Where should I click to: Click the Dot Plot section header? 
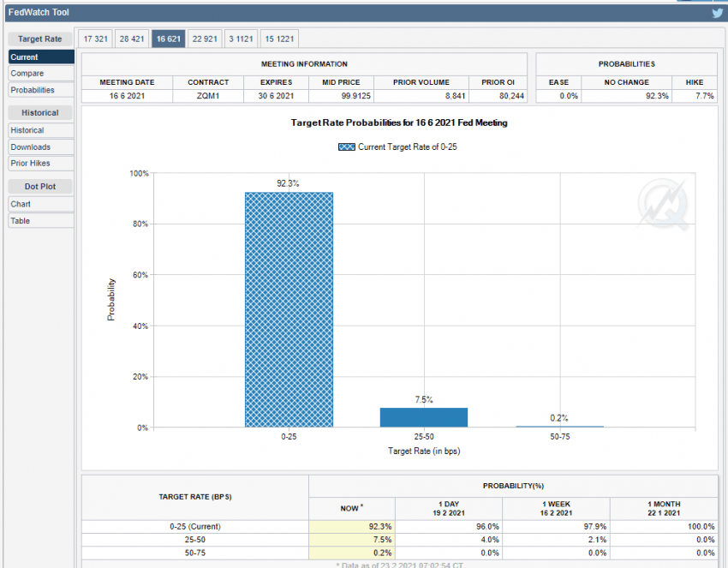pyautogui.click(x=40, y=187)
